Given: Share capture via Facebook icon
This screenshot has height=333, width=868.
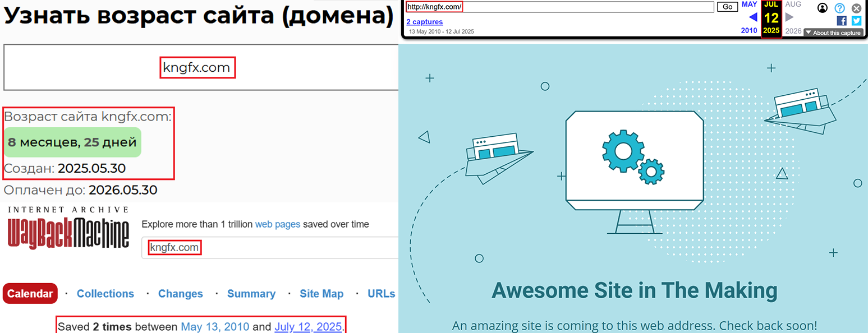Looking at the screenshot, I should click(842, 21).
